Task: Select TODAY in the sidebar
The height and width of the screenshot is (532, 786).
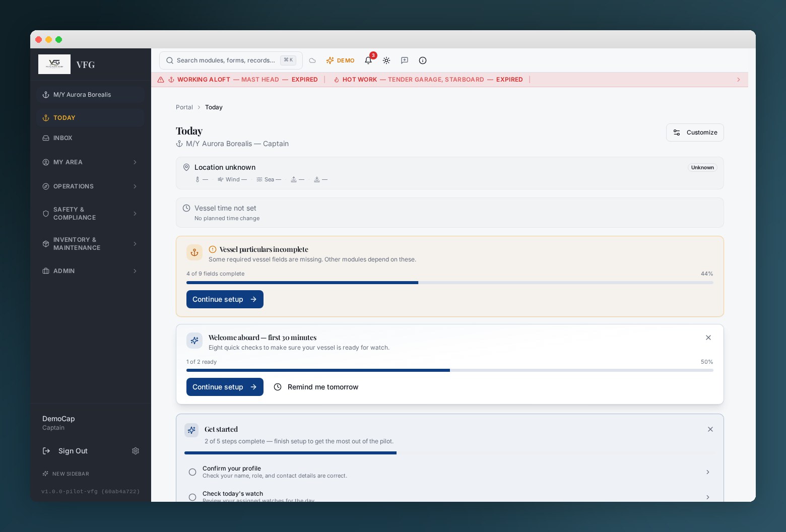Action: [90, 118]
